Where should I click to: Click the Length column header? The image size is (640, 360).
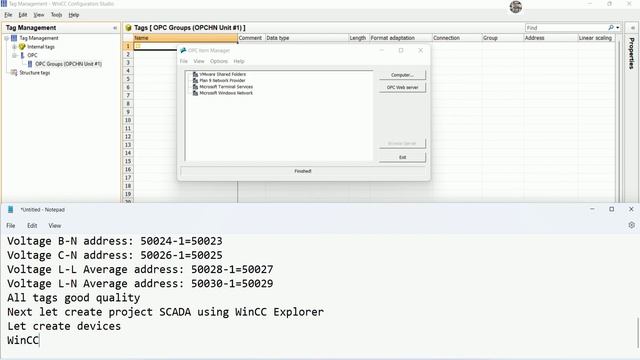pos(359,38)
